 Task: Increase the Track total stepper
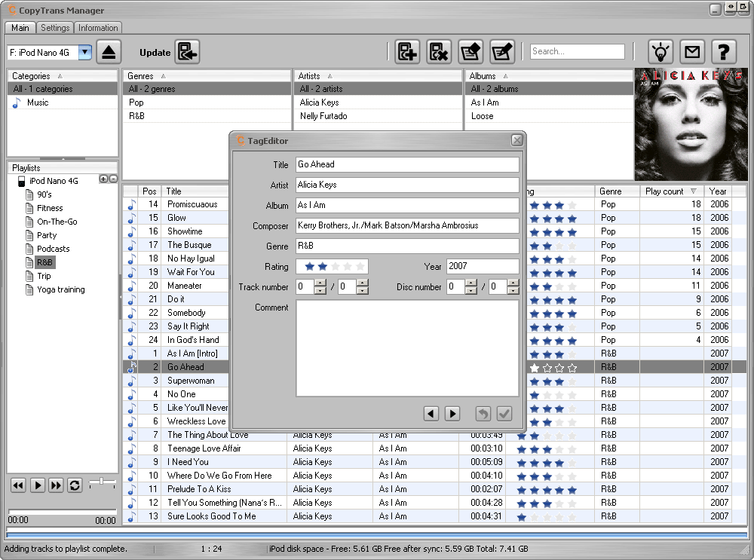tap(363, 283)
